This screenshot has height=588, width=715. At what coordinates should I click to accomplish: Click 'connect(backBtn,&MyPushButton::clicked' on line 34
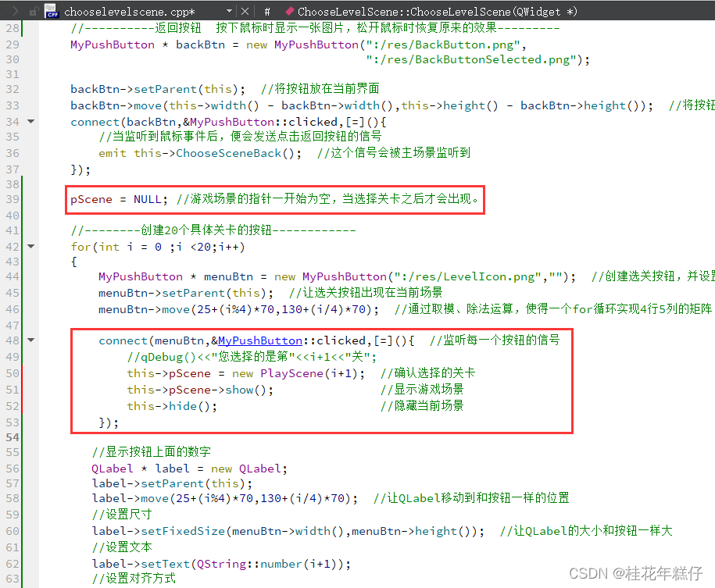pyautogui.click(x=204, y=122)
